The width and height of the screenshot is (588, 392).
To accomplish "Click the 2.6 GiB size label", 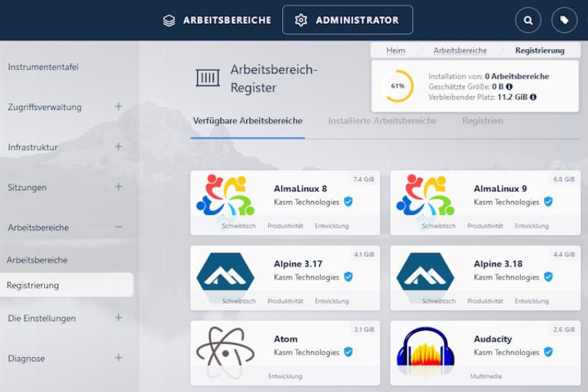I will pos(563,330).
